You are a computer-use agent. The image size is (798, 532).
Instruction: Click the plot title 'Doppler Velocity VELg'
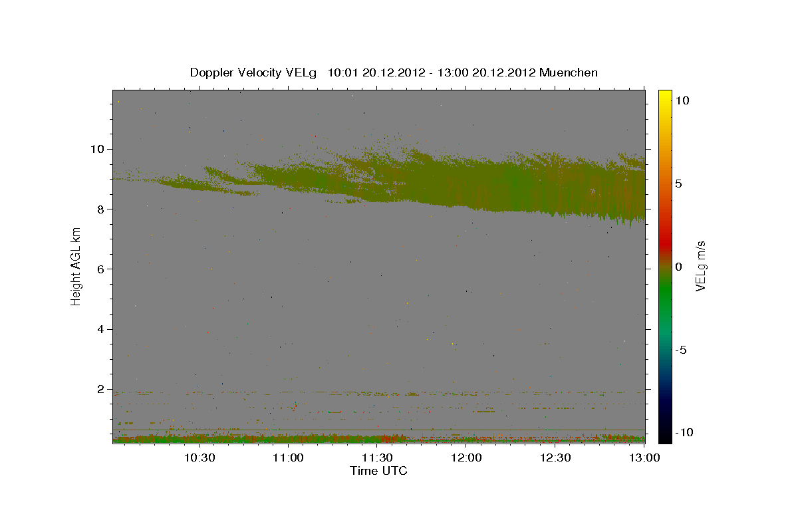click(x=254, y=72)
